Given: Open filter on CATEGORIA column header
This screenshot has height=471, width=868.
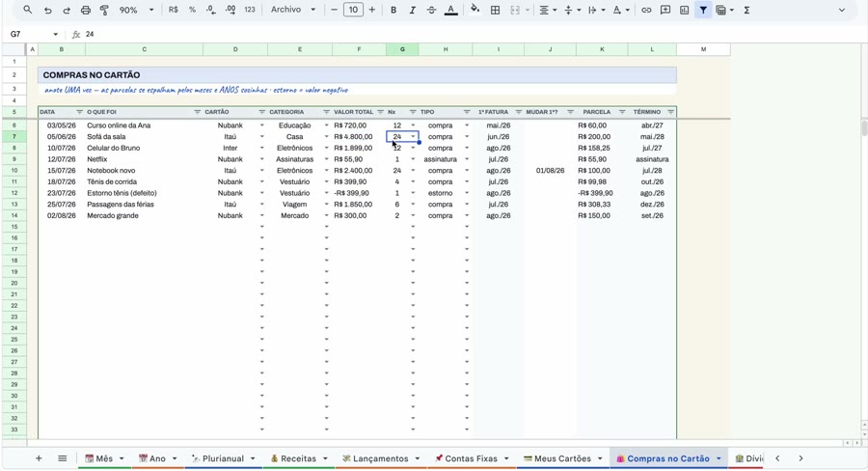Looking at the screenshot, I should coord(326,112).
